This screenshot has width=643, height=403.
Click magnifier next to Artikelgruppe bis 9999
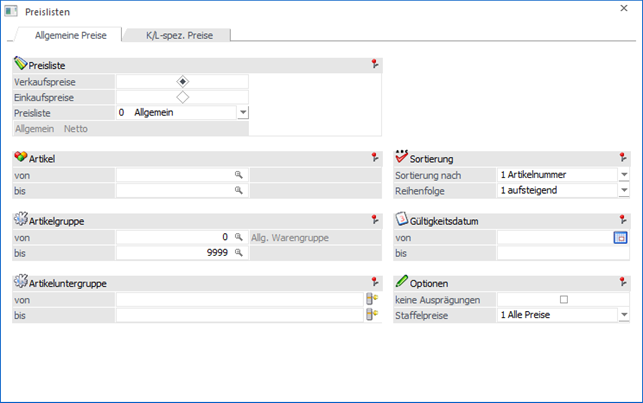239,253
